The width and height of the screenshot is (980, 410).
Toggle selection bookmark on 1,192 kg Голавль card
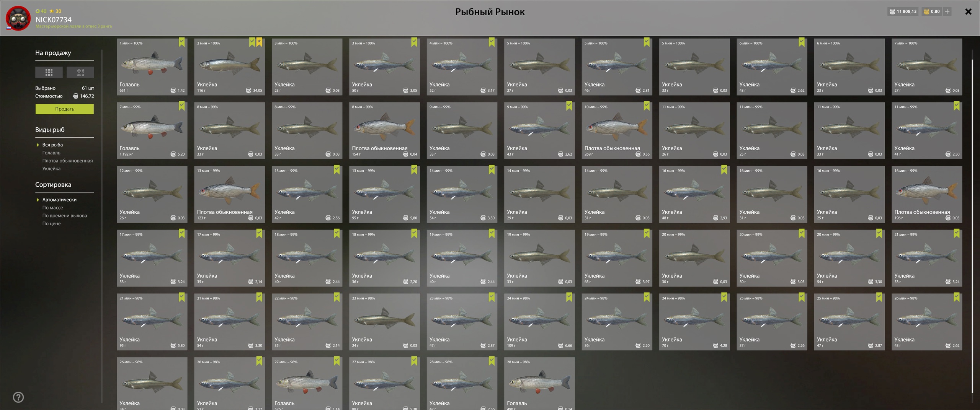pyautogui.click(x=182, y=106)
